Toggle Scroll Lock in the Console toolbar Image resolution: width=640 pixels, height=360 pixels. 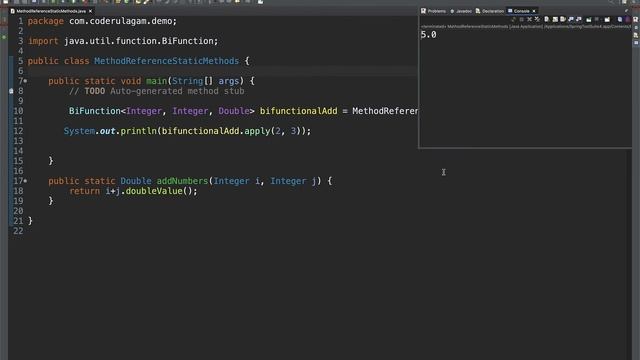coord(555,19)
